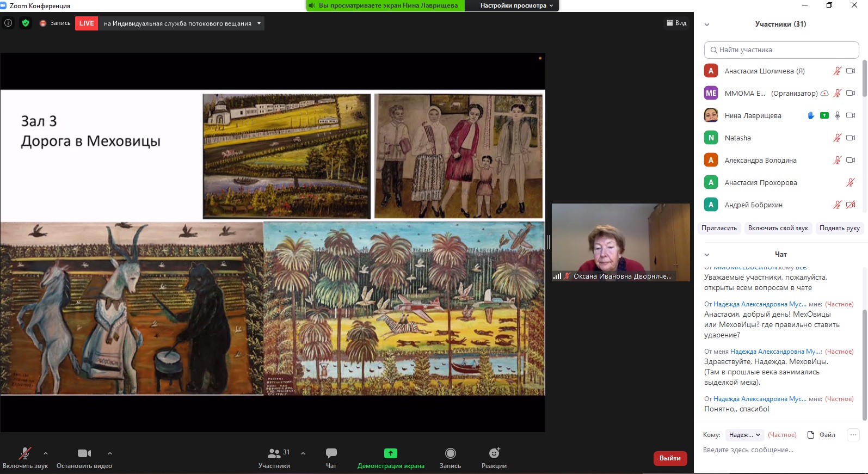Image resolution: width=868 pixels, height=474 pixels.
Task: Start screen sharing with green share icon
Action: coord(390,458)
